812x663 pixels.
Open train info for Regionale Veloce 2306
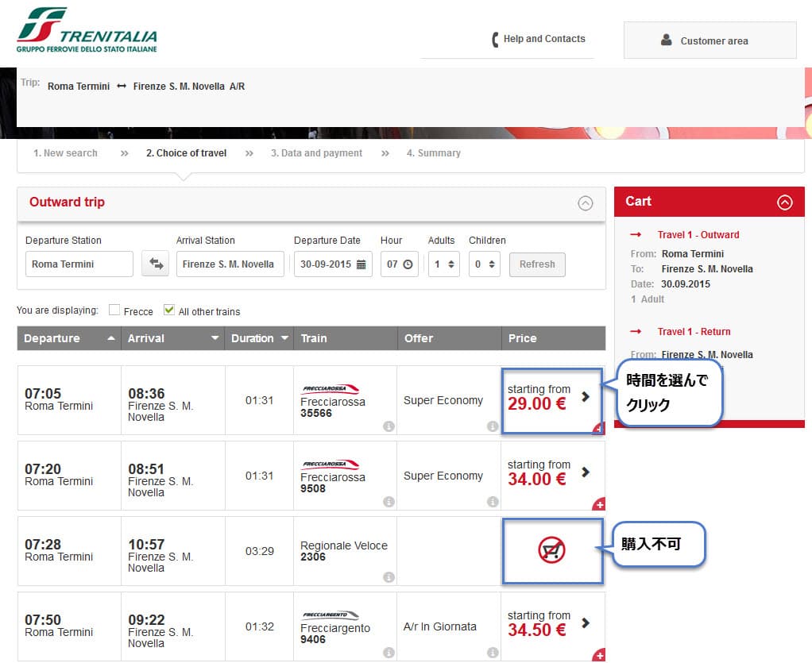389,577
